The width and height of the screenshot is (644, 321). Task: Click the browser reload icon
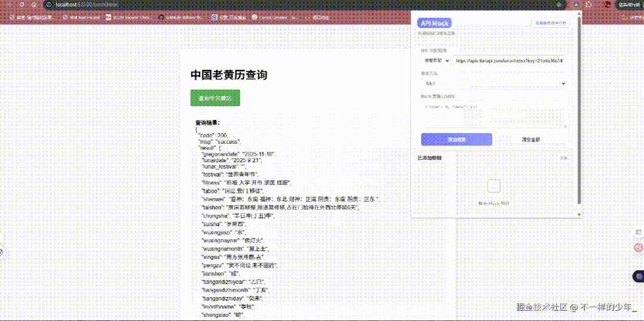[22, 4]
